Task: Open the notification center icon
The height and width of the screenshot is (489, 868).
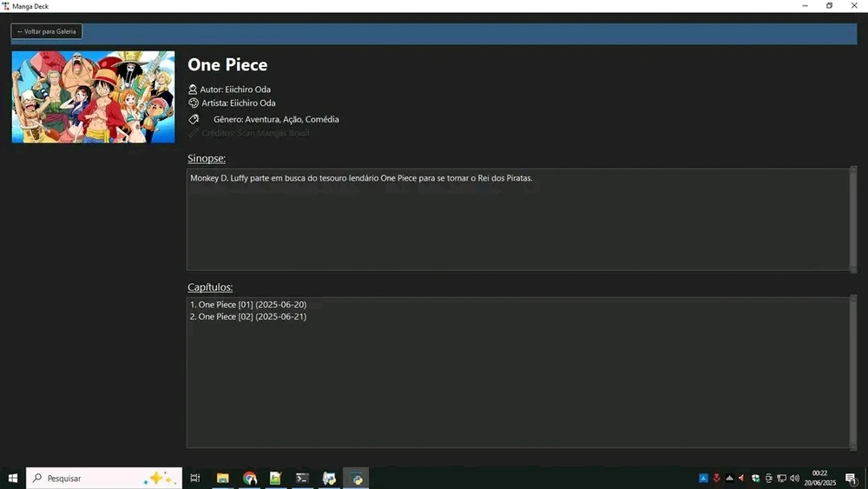Action: (851, 479)
